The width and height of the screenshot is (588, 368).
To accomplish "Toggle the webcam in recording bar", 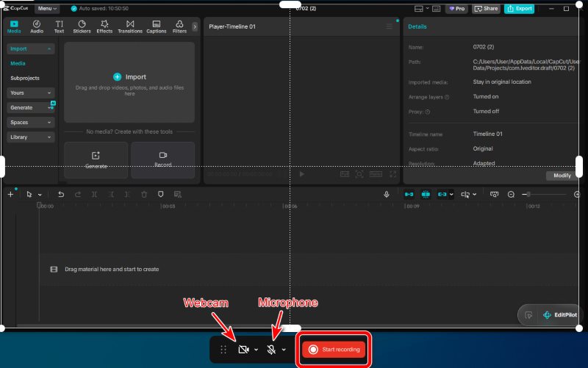I will 244,349.
